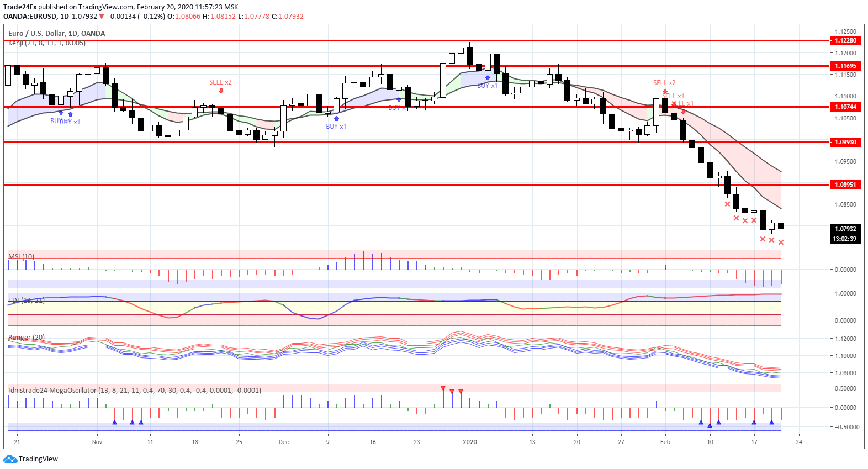
Task: Click the 0.50000 value on MegaOscillator scale
Action: [x=846, y=388]
